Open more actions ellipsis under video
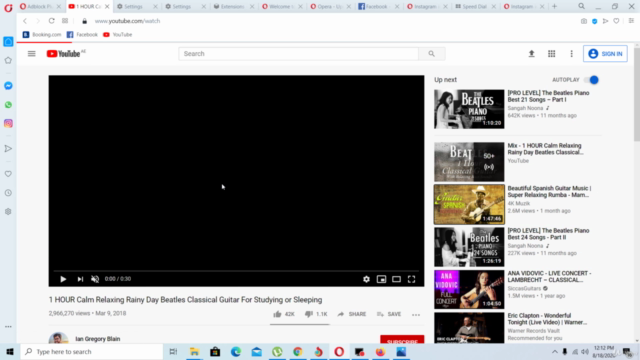 coord(416,314)
